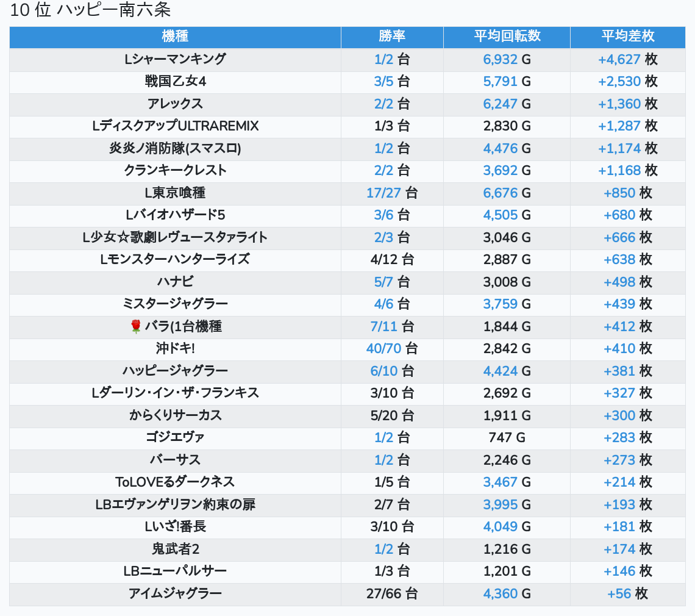Click the +300 枚 difference value
Image resolution: width=695 pixels, height=616 pixels.
click(627, 415)
